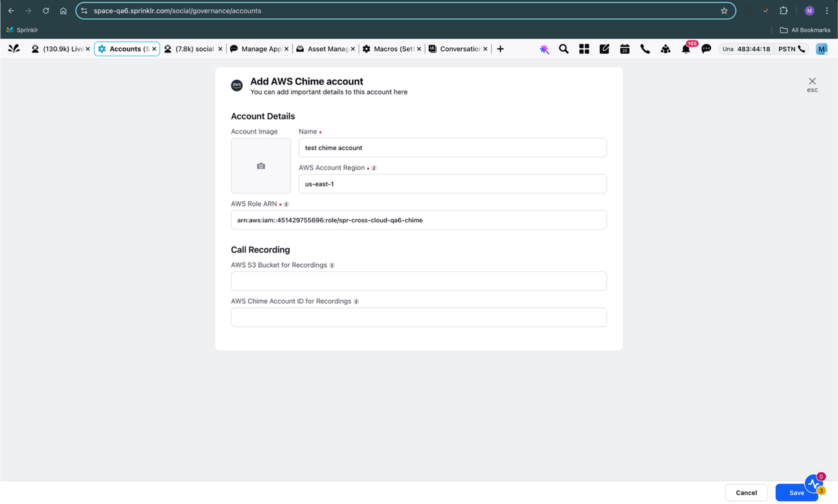Bookmark this page with the star icon

coord(724,11)
